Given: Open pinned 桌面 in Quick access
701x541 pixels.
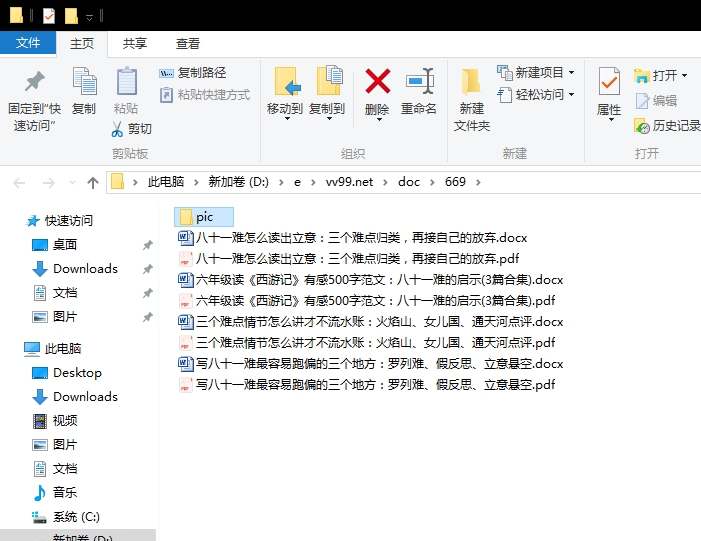Looking at the screenshot, I should click(x=55, y=245).
